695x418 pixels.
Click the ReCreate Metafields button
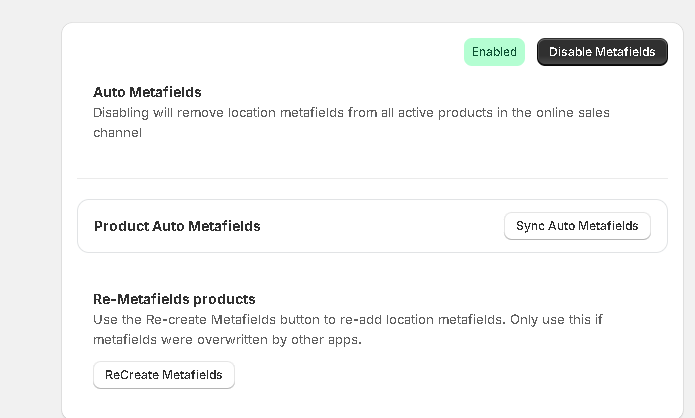(164, 375)
